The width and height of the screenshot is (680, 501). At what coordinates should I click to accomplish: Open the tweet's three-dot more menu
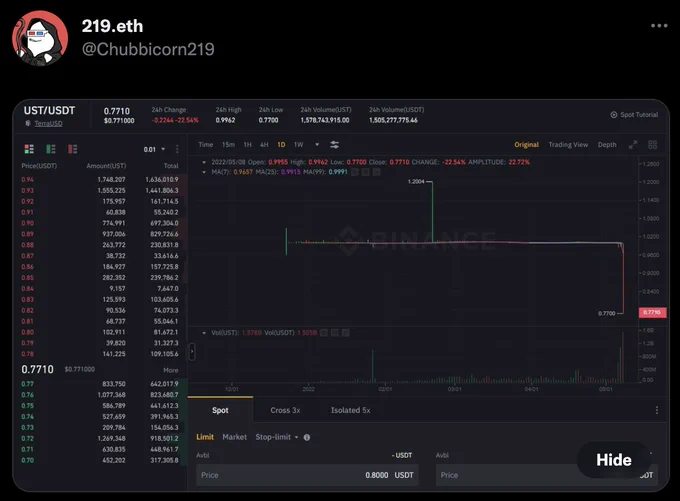(x=659, y=26)
